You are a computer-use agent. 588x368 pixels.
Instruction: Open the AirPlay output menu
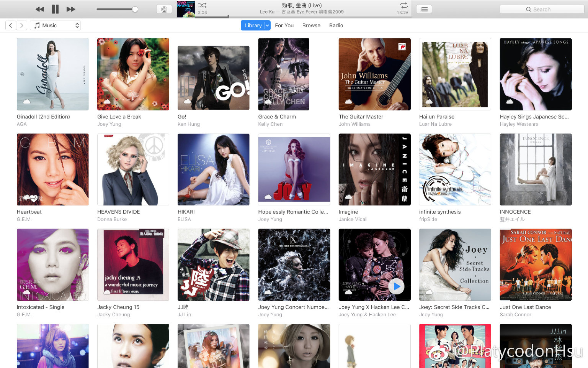(164, 9)
